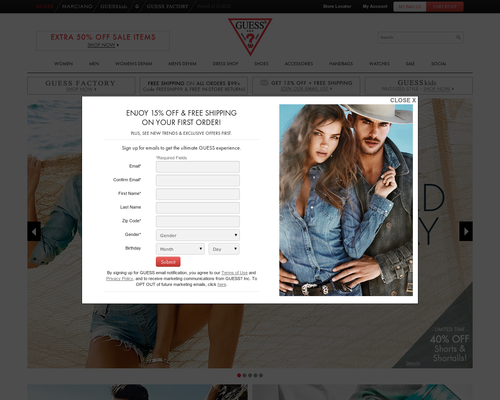500x400 pixels.
Task: Open the HANDBAGS menu
Action: pyautogui.click(x=341, y=64)
